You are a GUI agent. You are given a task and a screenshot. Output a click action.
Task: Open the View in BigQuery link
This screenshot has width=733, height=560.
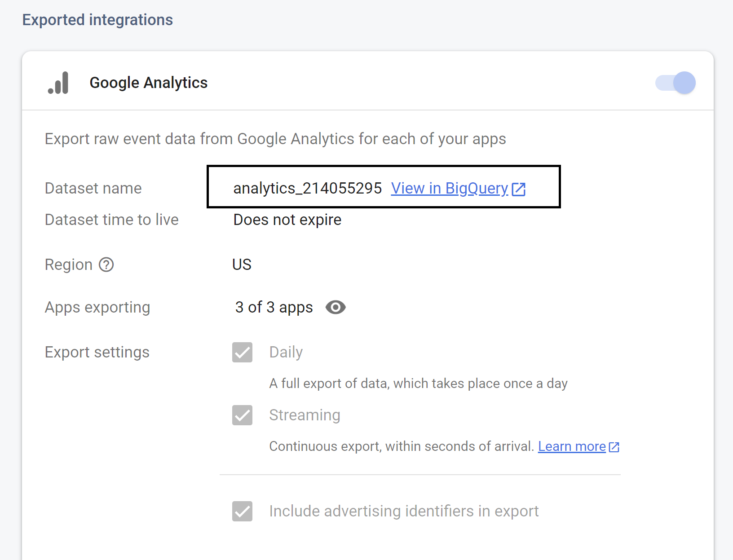coord(449,188)
